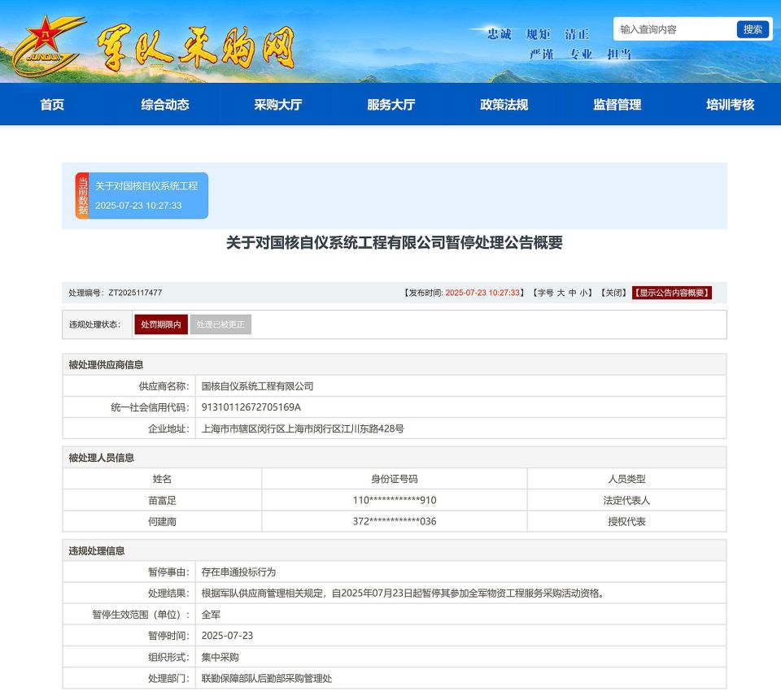
Task: Click the 姓名 column header
Action: point(163,479)
